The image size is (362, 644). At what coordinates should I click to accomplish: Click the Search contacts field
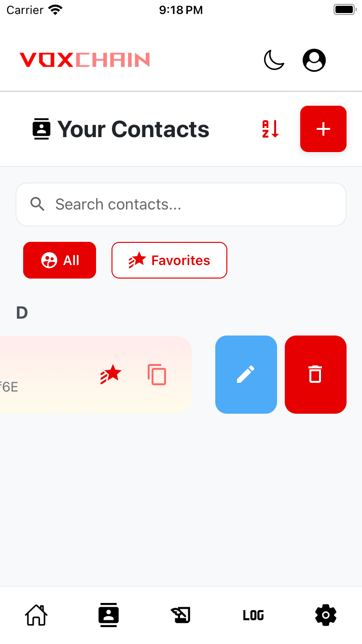click(181, 204)
